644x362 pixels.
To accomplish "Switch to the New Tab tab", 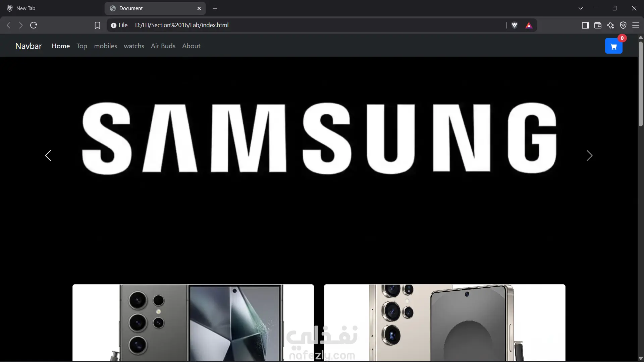I will click(x=52, y=8).
